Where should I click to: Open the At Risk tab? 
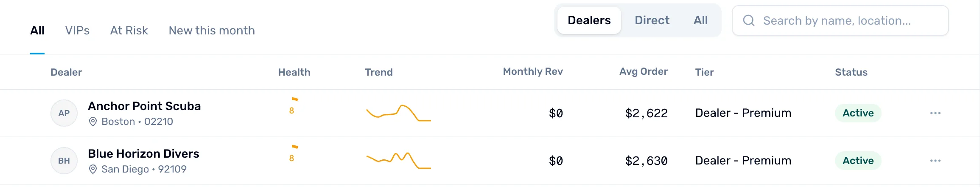[129, 31]
